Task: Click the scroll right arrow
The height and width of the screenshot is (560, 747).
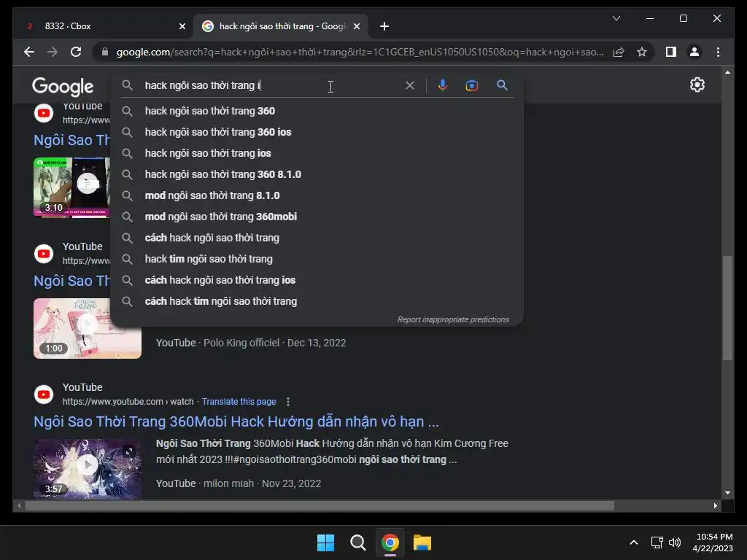Action: pos(715,506)
